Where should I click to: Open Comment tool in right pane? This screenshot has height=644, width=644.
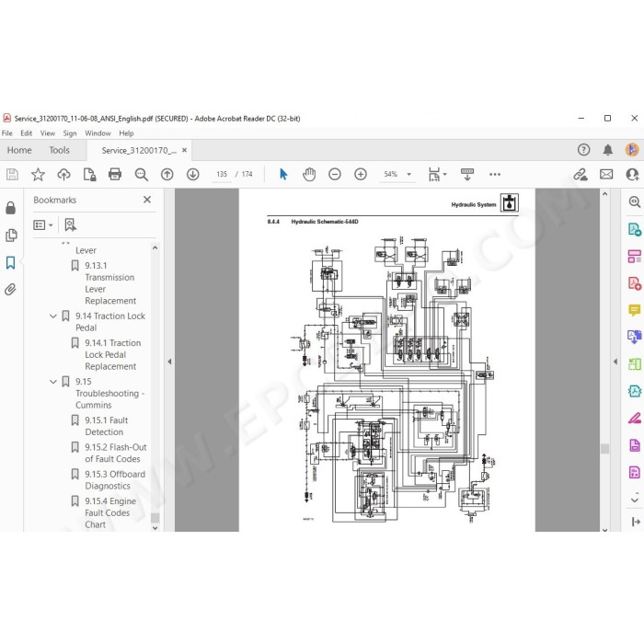[x=635, y=310]
